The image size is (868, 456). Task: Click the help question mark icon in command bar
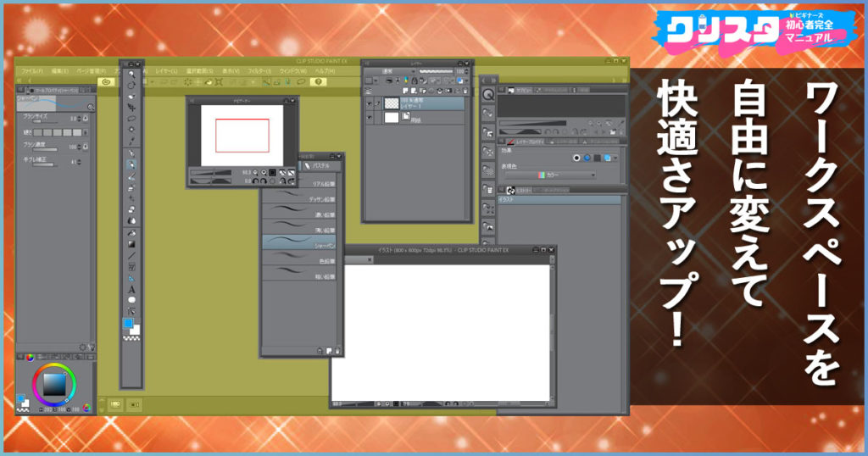click(318, 82)
